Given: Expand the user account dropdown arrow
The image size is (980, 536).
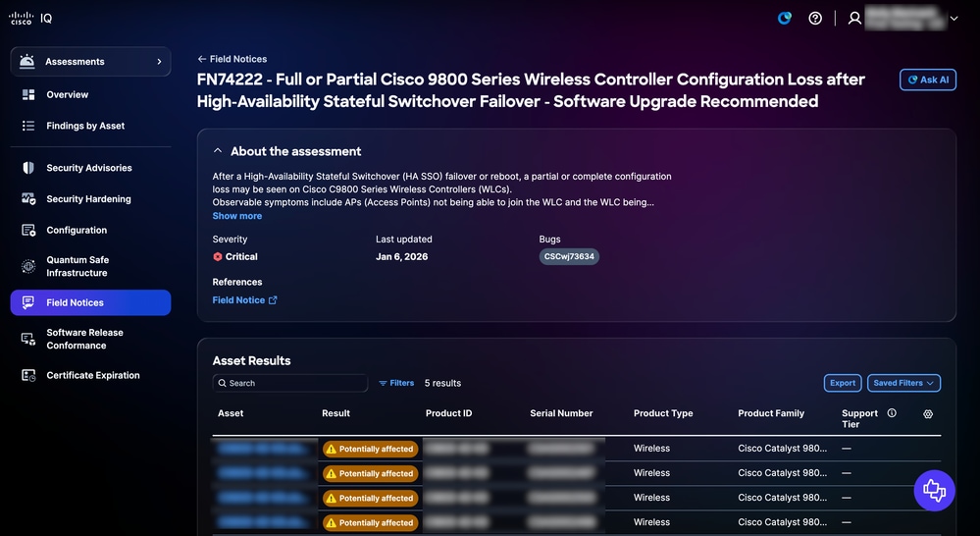Looking at the screenshot, I should point(954,18).
